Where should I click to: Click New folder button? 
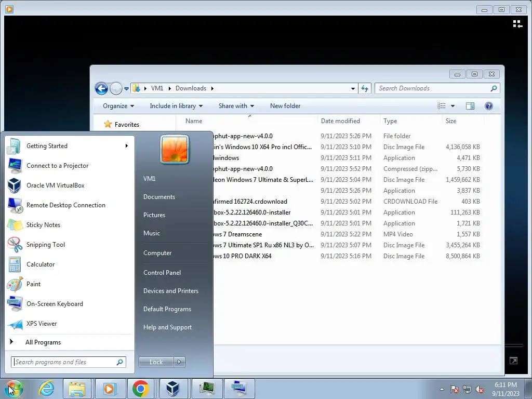(x=285, y=106)
